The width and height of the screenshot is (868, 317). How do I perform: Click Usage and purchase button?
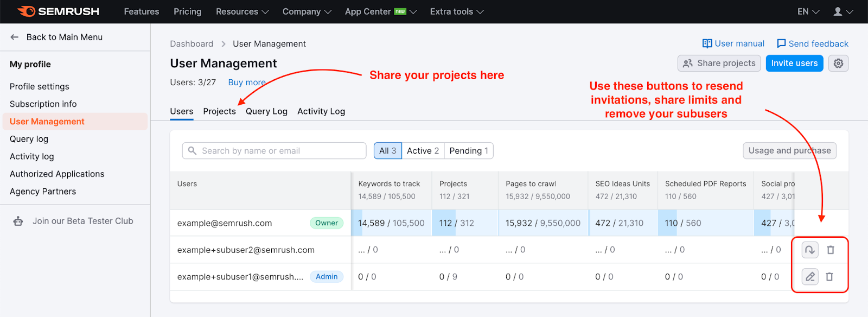(x=789, y=151)
